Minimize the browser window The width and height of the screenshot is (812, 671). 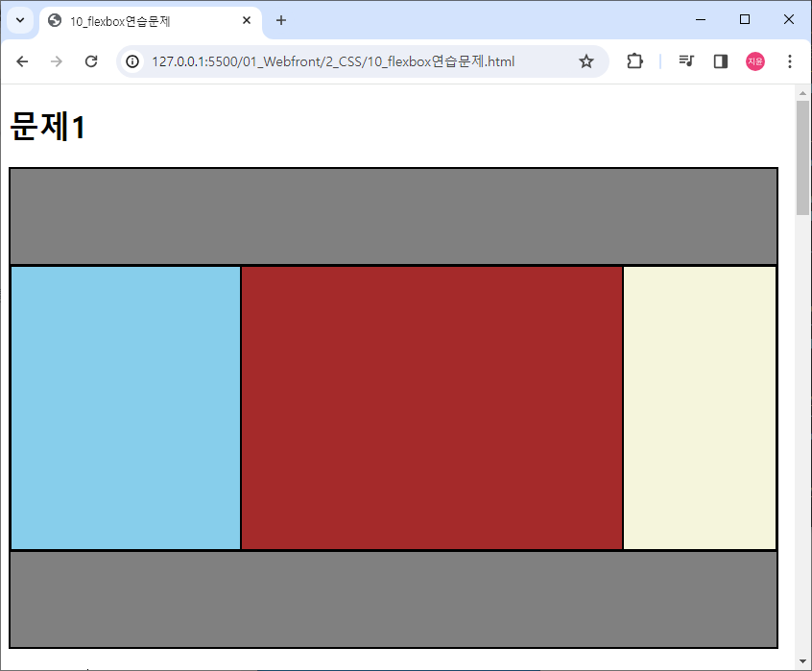click(x=701, y=19)
